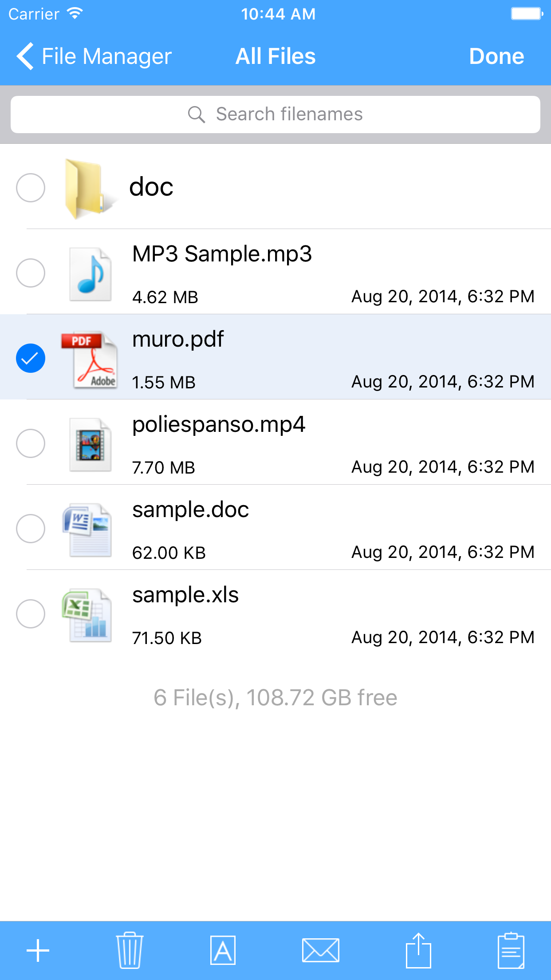
Task: Open the PDF icon for muro.pdf
Action: point(90,358)
